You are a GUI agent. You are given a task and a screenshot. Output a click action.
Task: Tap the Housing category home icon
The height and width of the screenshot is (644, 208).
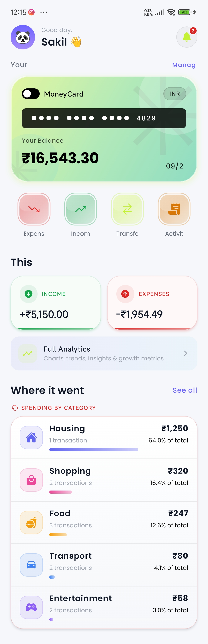click(x=31, y=437)
